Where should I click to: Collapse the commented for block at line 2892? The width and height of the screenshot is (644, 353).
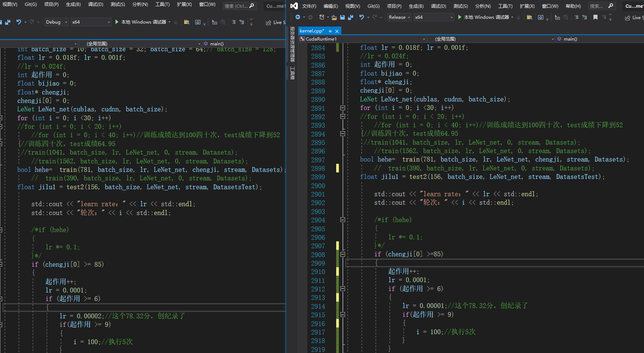pyautogui.click(x=342, y=117)
